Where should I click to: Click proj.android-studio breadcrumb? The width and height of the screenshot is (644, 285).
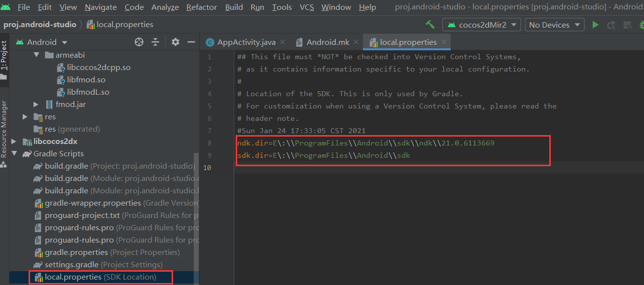pyautogui.click(x=40, y=25)
